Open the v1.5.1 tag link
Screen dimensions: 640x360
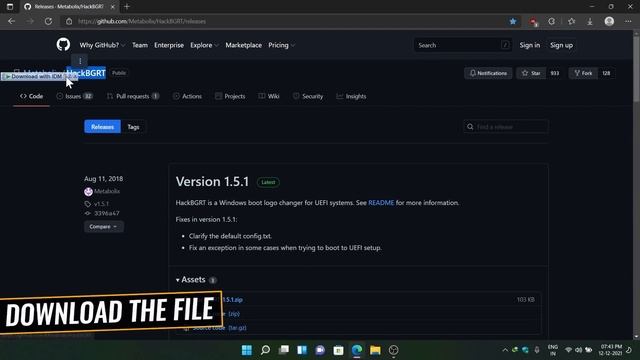[101, 204]
